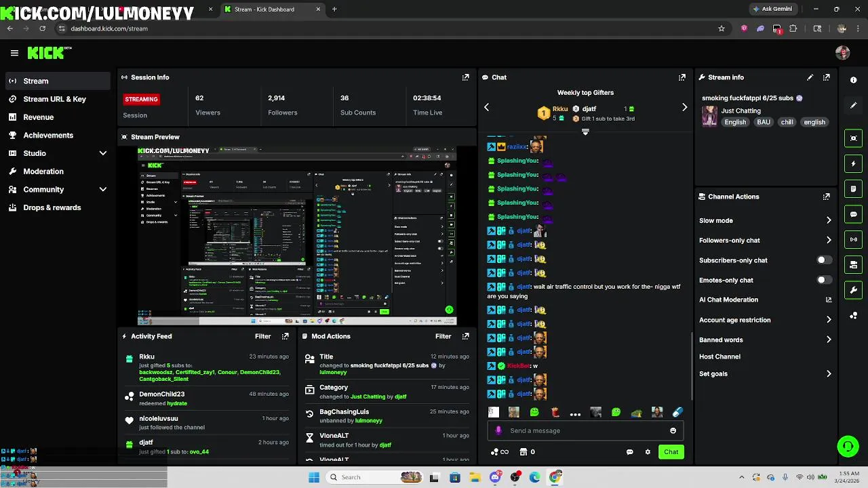Click Host Channel action
Screen dimensions: 868x488
click(x=719, y=357)
